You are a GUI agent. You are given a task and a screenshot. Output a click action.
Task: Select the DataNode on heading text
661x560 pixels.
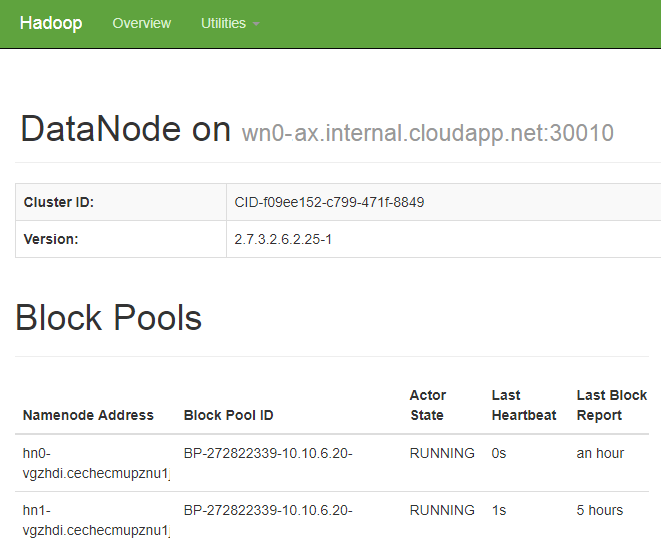pyautogui.click(x=126, y=129)
